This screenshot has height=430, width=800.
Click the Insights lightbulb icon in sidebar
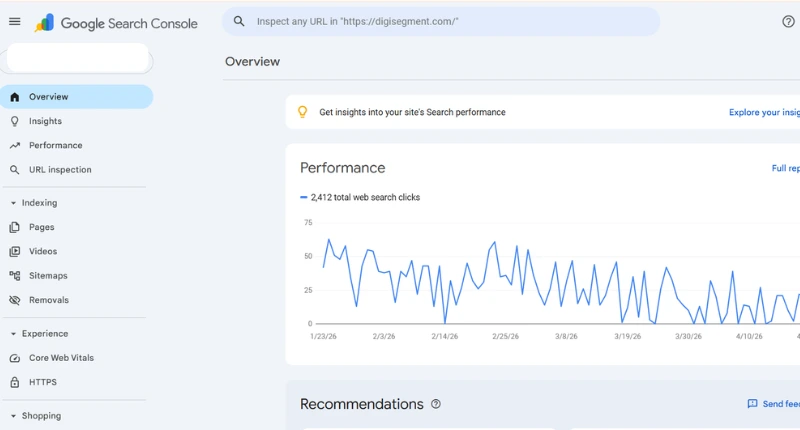[14, 121]
